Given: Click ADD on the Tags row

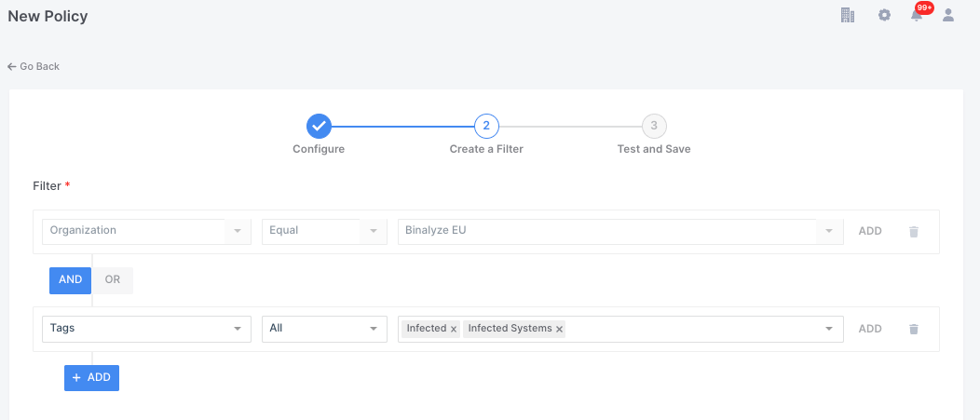Looking at the screenshot, I should click(870, 329).
